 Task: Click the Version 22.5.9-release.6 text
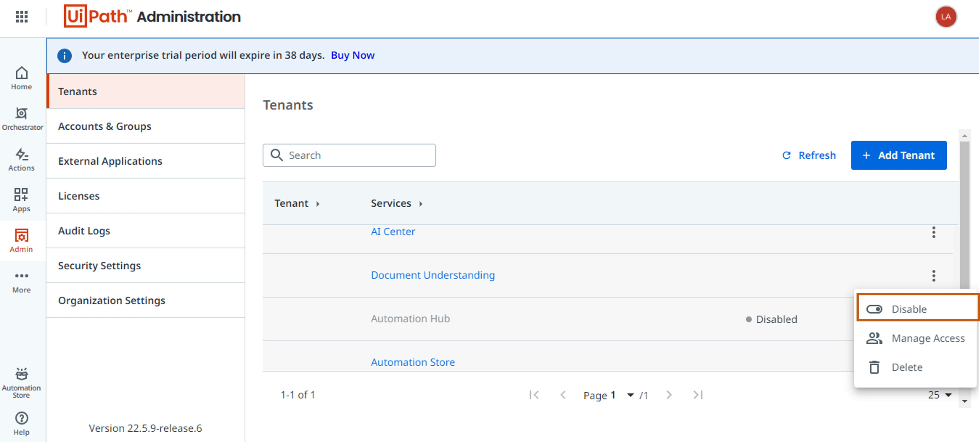click(145, 428)
